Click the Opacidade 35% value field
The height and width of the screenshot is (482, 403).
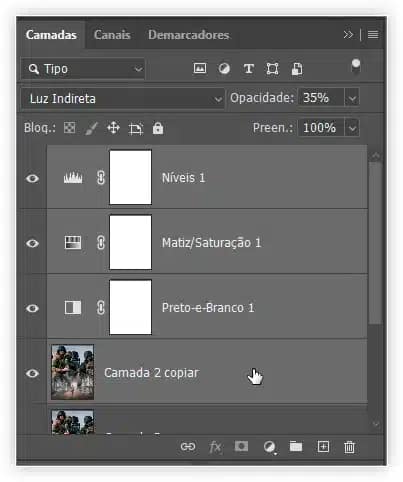tap(321, 98)
